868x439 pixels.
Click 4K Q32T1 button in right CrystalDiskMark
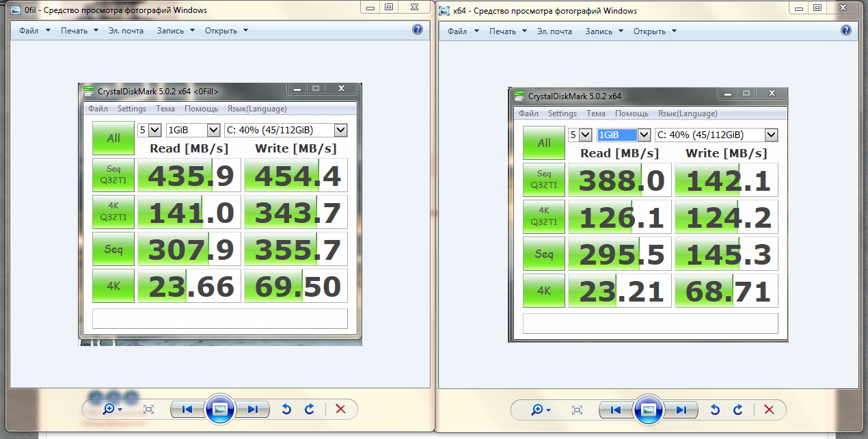pos(544,217)
